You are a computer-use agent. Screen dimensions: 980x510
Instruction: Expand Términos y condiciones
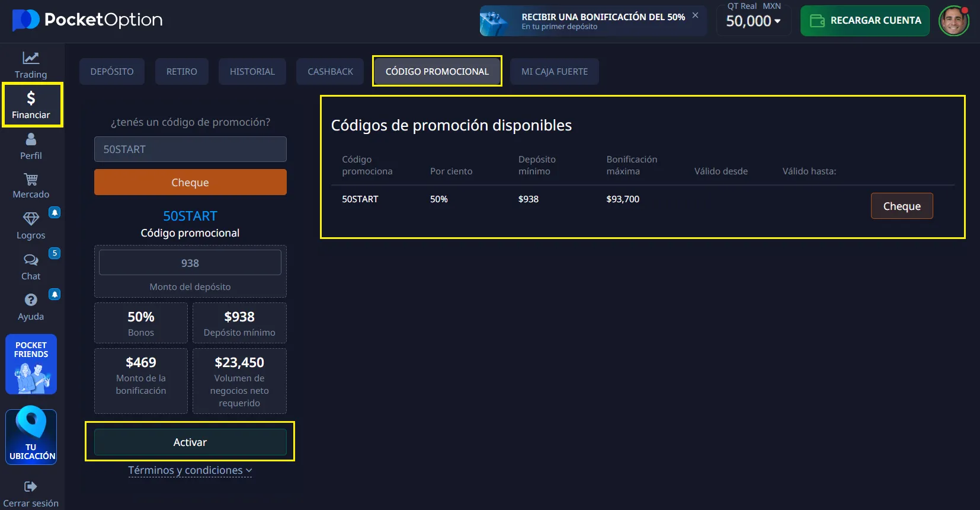(190, 470)
